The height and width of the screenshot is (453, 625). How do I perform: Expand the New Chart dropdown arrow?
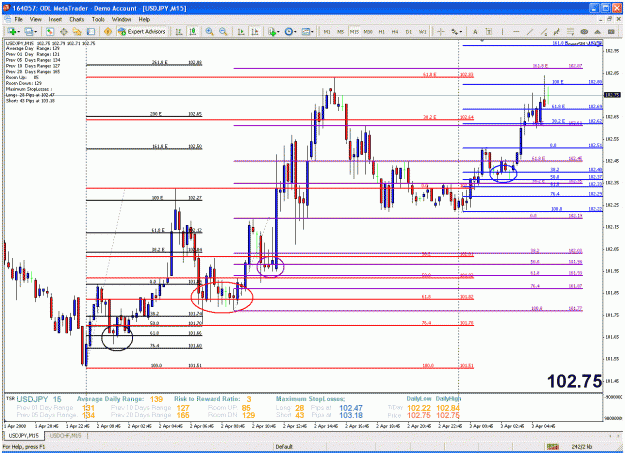[19, 32]
